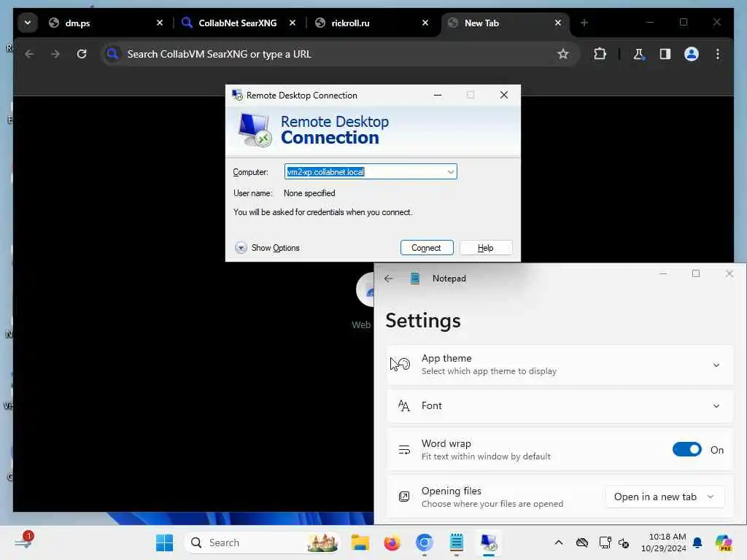Reload the current page
The image size is (747, 560).
tap(82, 54)
